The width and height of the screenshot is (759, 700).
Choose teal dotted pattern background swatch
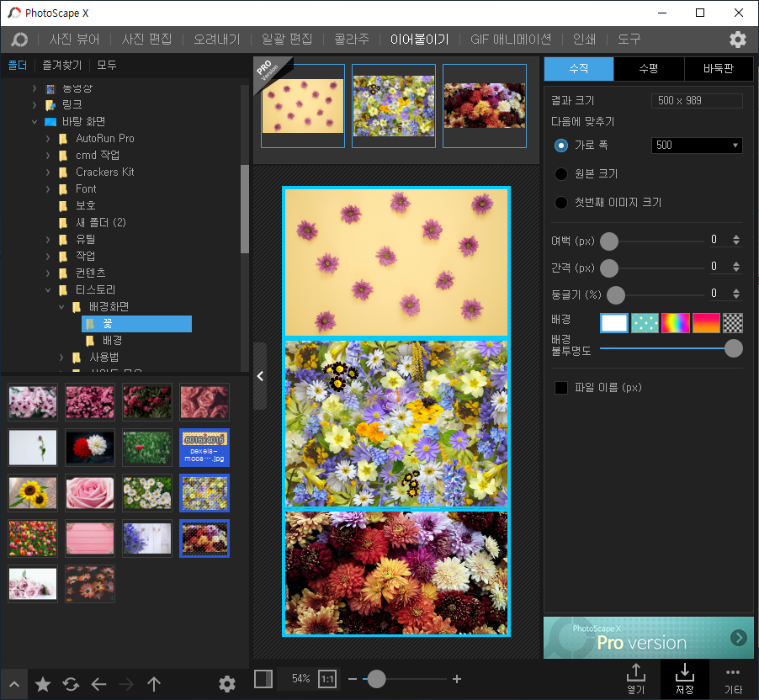645,323
